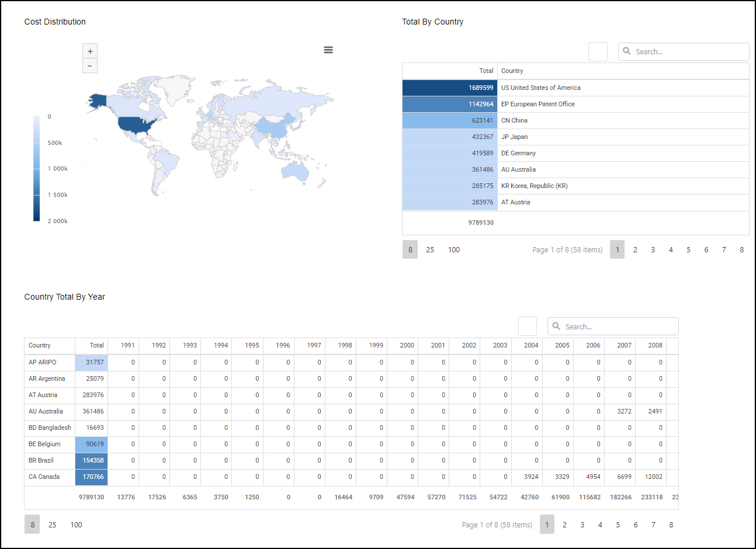The height and width of the screenshot is (549, 756).
Task: Set Country Total By Year page size to 100
Action: pos(76,525)
